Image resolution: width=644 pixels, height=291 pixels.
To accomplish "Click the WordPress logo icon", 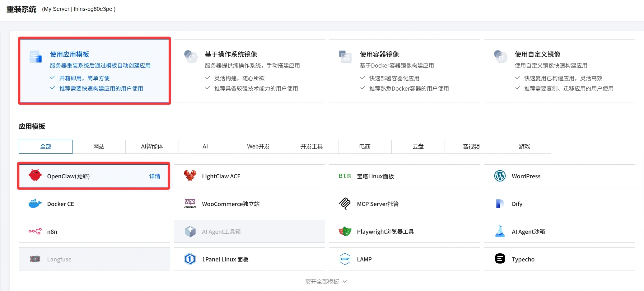I will 500,176.
